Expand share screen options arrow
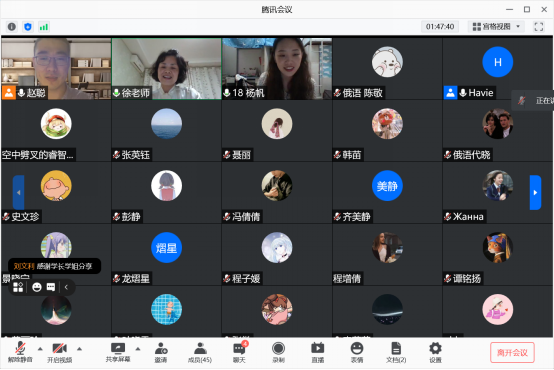This screenshot has width=554, height=370. (x=138, y=349)
